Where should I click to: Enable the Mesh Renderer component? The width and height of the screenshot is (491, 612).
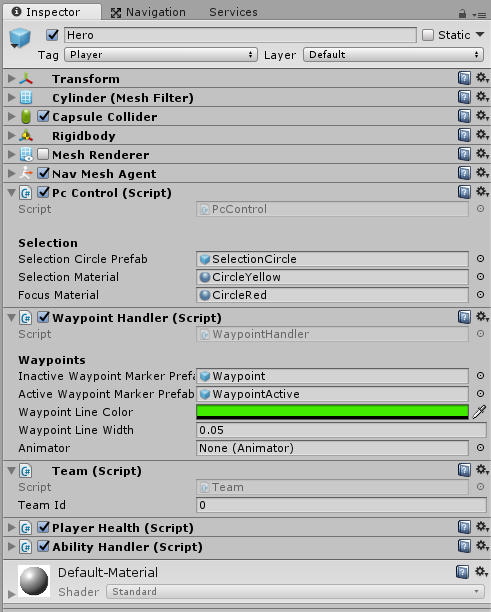(43, 154)
